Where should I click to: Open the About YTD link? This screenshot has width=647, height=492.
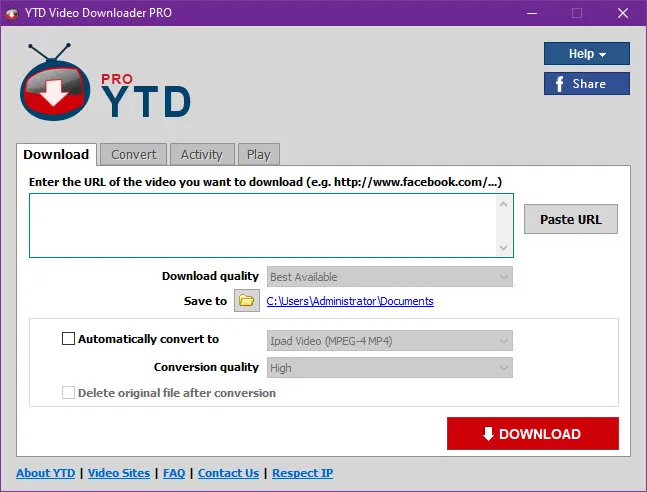point(46,473)
